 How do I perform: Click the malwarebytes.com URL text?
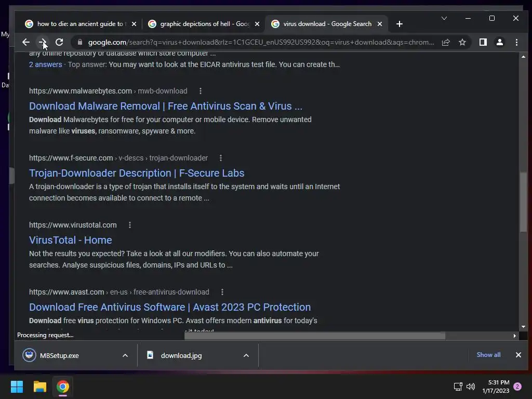(108, 91)
